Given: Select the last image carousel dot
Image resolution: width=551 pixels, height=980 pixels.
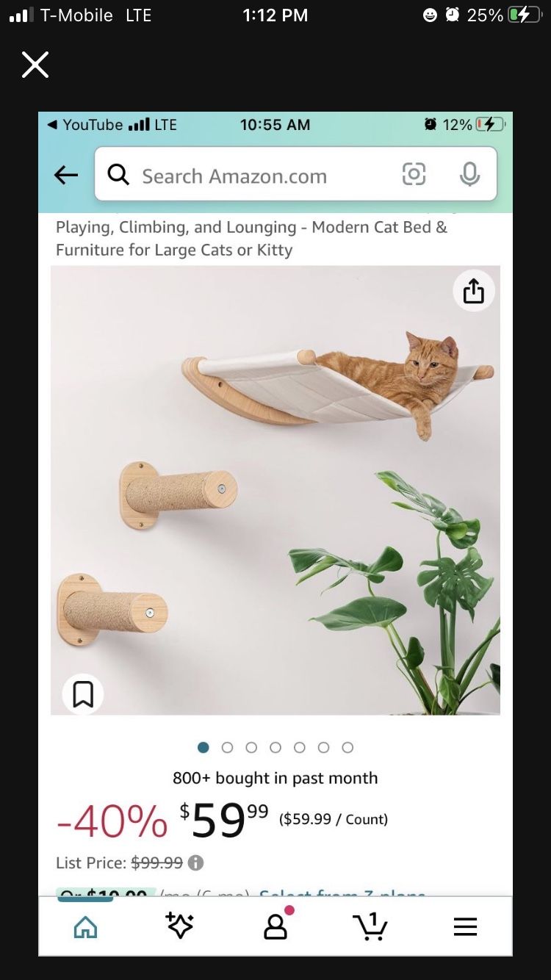Looking at the screenshot, I should tap(347, 747).
